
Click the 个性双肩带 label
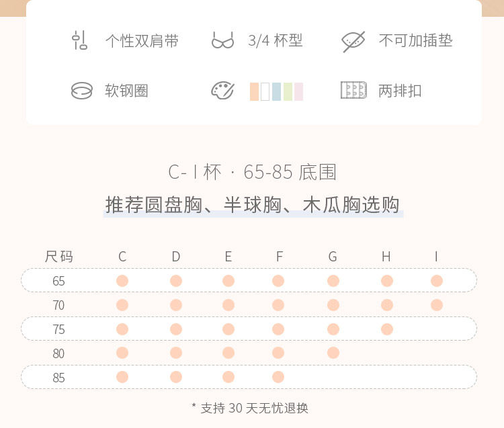[x=142, y=41]
